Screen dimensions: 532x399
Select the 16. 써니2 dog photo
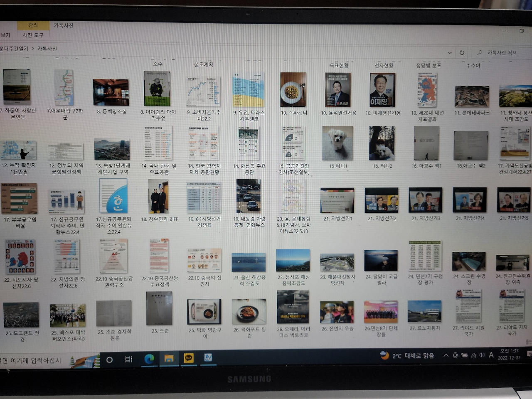click(382, 143)
